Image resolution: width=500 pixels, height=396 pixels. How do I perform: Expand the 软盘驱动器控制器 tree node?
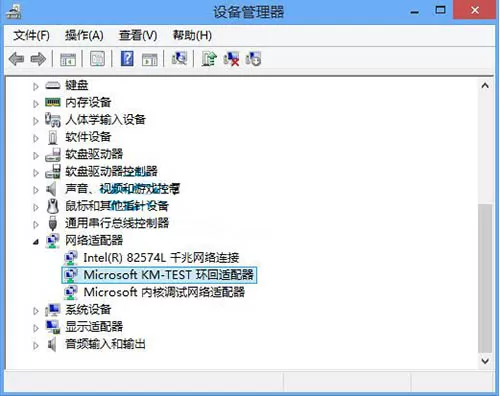(36, 173)
